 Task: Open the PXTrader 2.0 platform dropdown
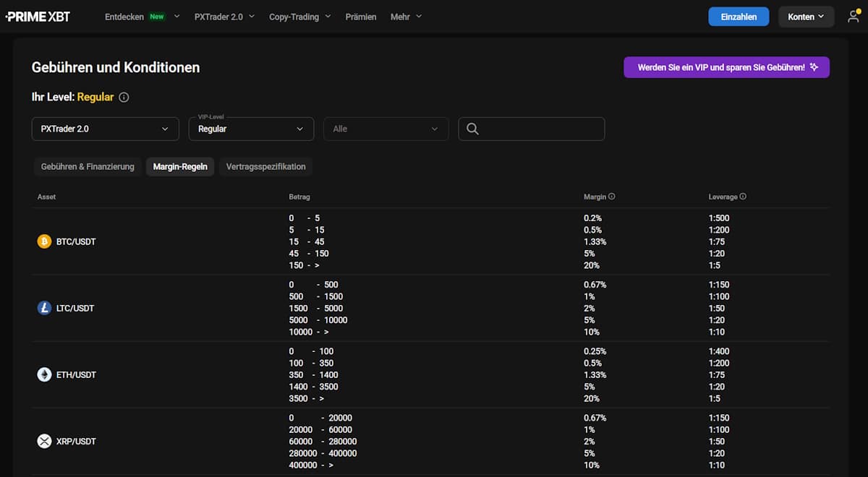105,129
